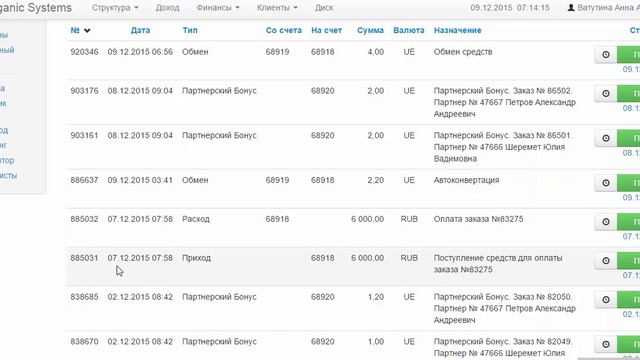Click date 09.12.2015 03:41
This screenshot has height=360, width=640.
tap(140, 180)
